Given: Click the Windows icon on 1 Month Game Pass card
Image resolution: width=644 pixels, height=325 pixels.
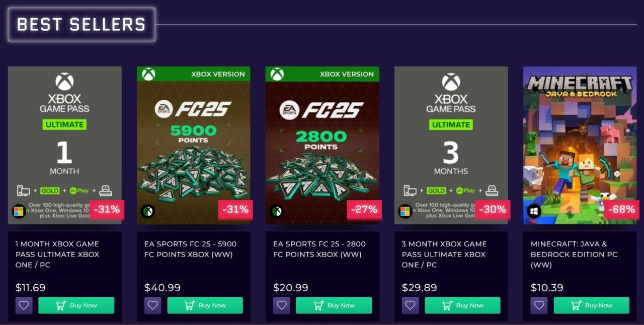Looking at the screenshot, I should pyautogui.click(x=19, y=210).
